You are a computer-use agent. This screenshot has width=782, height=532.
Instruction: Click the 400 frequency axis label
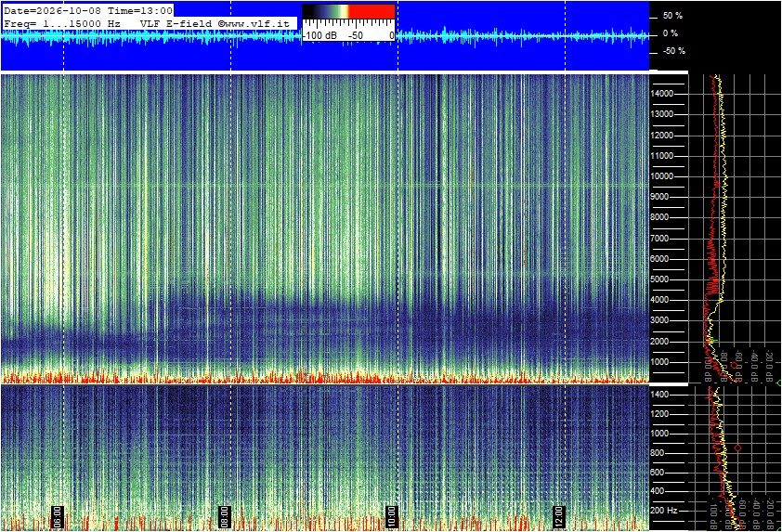(658, 491)
